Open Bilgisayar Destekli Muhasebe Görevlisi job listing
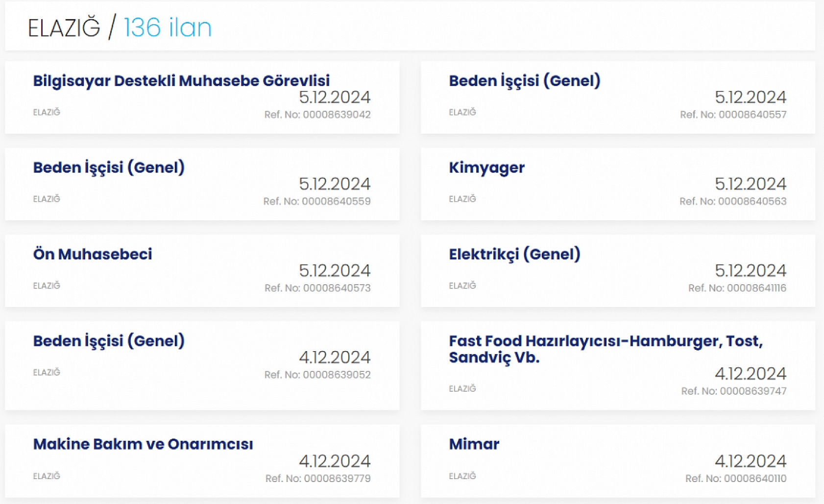Screen dimensions: 824x504 [x=181, y=81]
